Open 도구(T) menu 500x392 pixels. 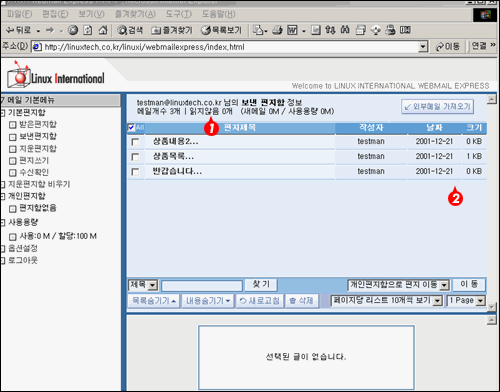[179, 14]
